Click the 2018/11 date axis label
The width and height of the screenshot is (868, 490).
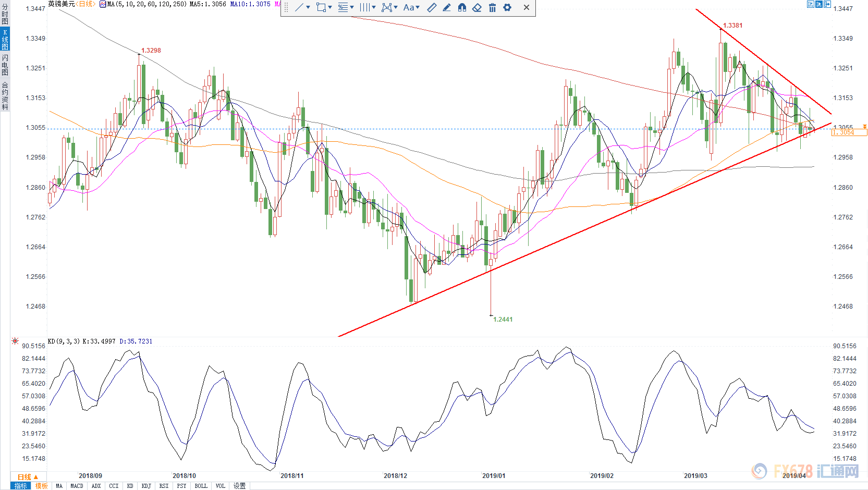coord(292,475)
